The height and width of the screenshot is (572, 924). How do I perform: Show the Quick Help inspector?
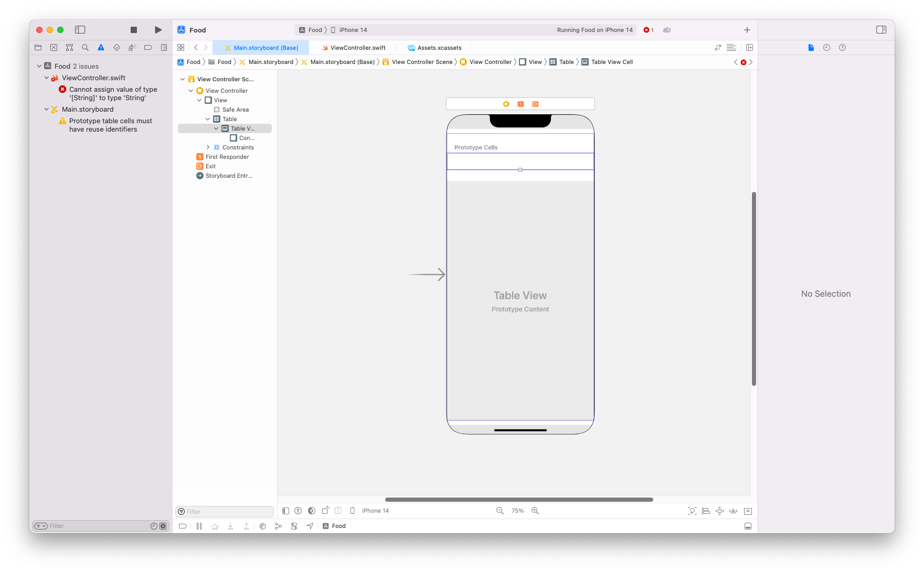pyautogui.click(x=843, y=48)
